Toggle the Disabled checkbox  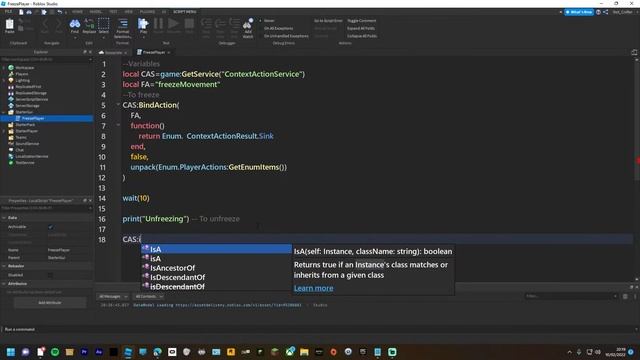[x=51, y=275]
